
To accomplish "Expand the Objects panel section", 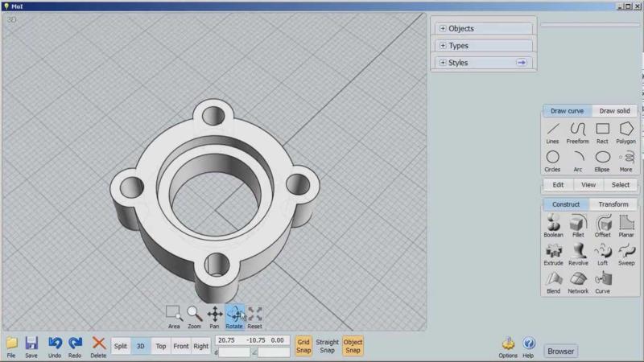I will coord(443,29).
